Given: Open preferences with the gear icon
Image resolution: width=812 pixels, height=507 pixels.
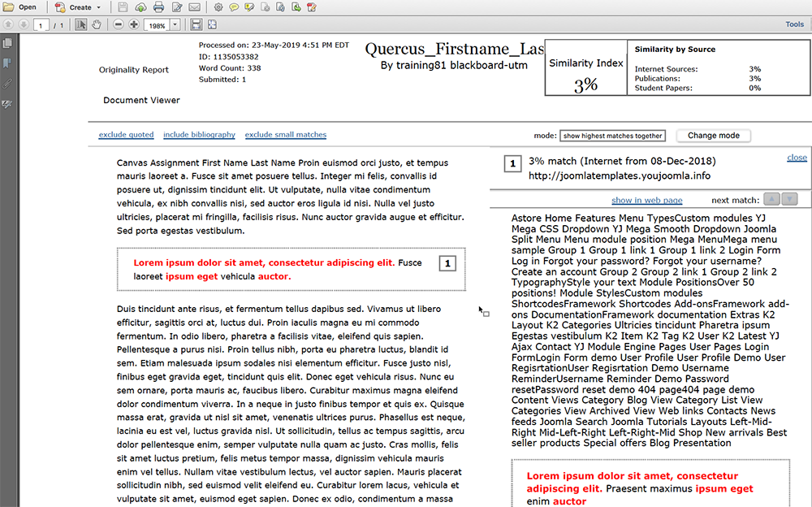Looking at the screenshot, I should 218,7.
